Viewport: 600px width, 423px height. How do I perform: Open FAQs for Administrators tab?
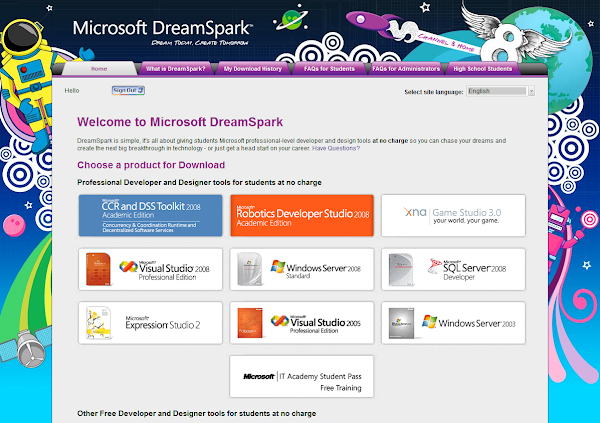[x=406, y=69]
